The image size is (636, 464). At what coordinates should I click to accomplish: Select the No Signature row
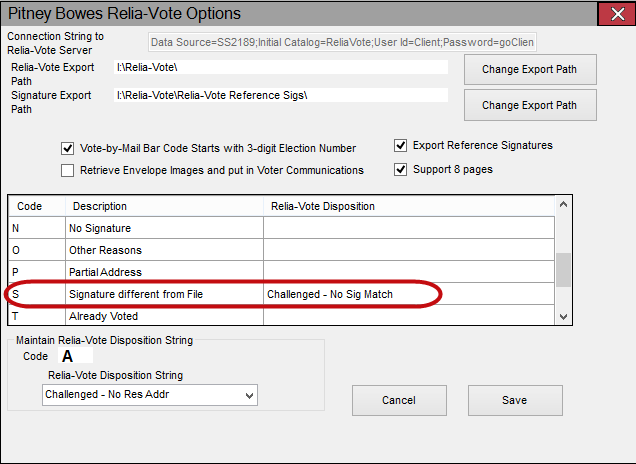coord(281,228)
